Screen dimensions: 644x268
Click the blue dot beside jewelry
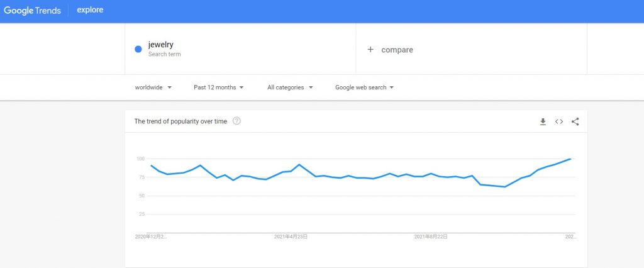coord(138,49)
